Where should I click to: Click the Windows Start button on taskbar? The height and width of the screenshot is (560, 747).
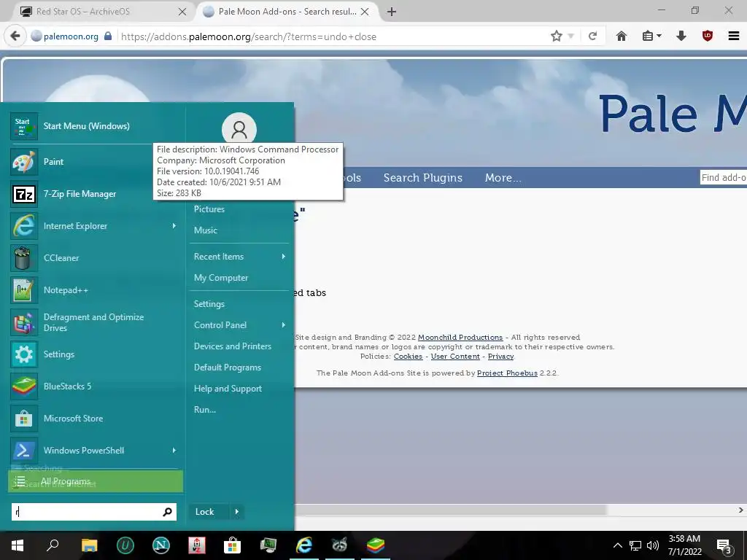[18, 545]
